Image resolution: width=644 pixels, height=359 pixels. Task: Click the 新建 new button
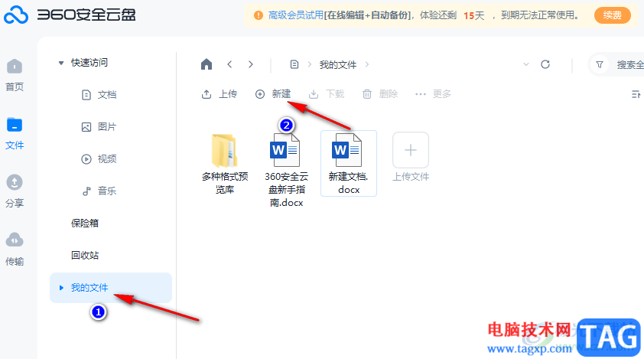click(x=273, y=94)
